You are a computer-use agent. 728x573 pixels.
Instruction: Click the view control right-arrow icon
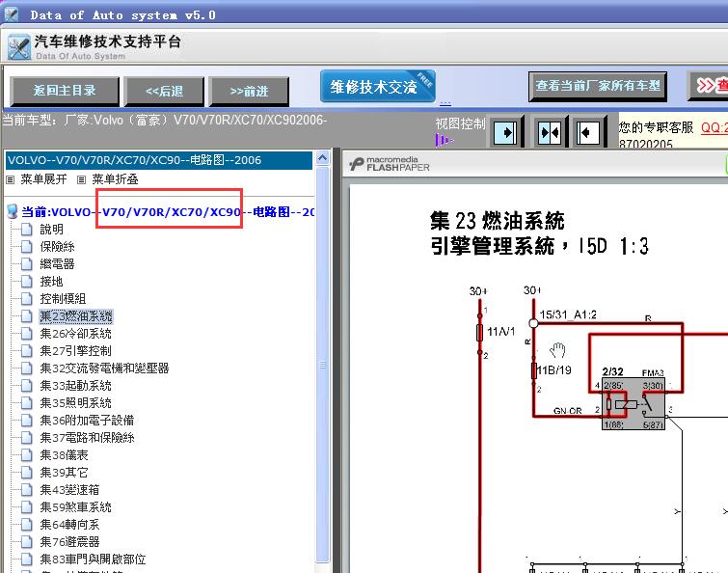(x=506, y=133)
